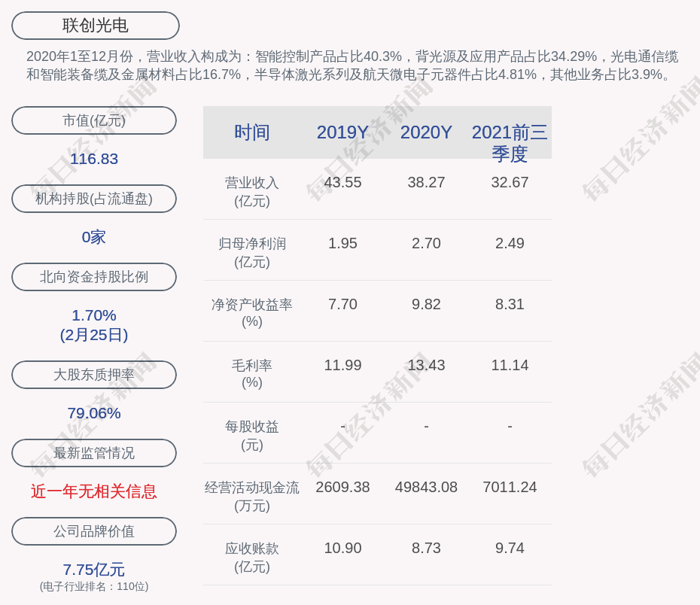Select the 7011.24 cash flow cell

point(510,487)
